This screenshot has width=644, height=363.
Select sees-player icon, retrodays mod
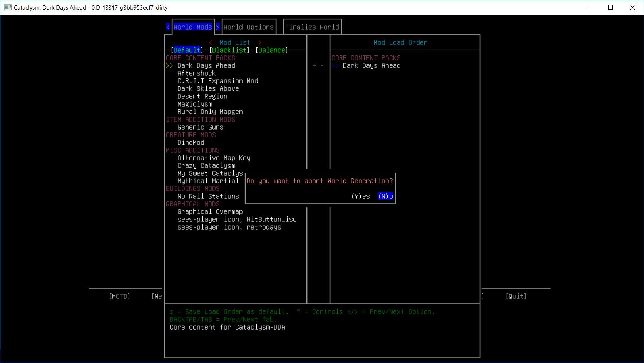click(x=229, y=227)
